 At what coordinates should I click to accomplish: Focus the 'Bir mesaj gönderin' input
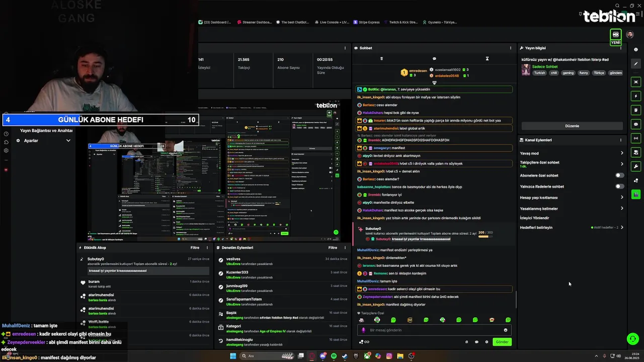pos(435,330)
